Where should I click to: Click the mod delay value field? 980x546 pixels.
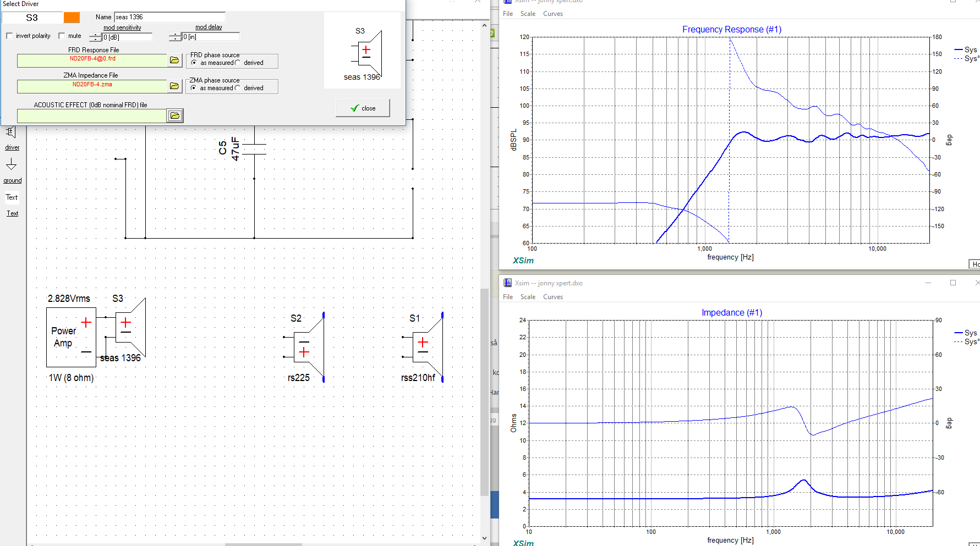tap(211, 37)
